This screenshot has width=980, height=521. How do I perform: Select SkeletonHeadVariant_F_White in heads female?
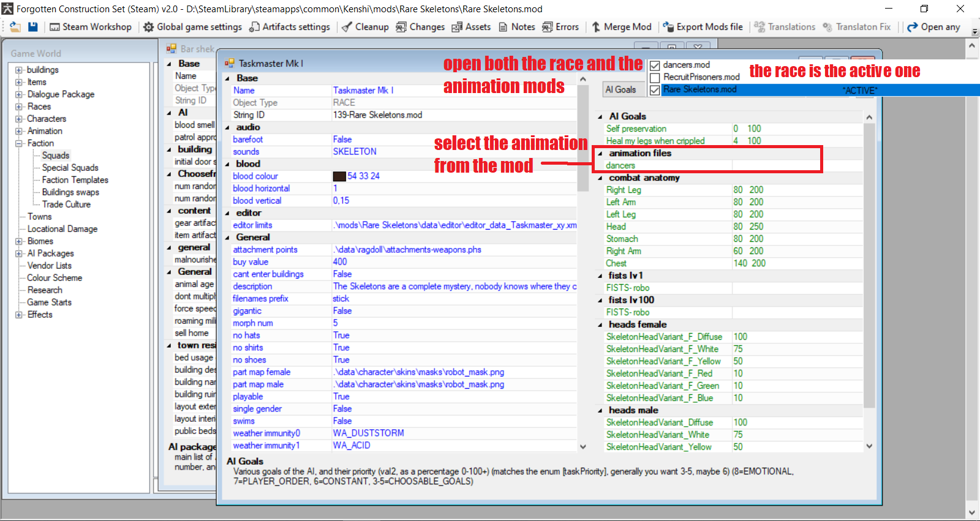coord(662,349)
